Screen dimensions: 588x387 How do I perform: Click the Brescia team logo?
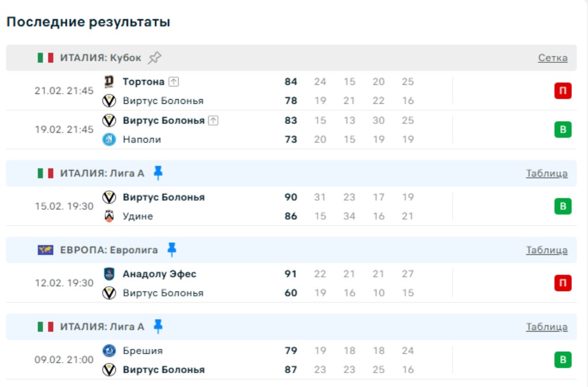[x=109, y=351]
